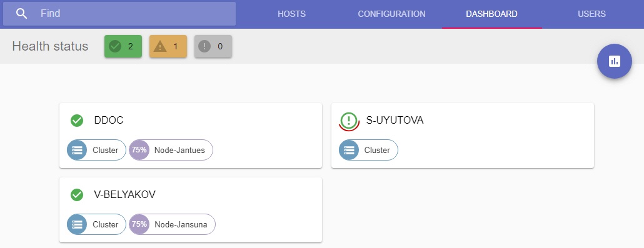This screenshot has height=248, width=644.
Task: Toggle the green healthy status filter
Action: (123, 46)
